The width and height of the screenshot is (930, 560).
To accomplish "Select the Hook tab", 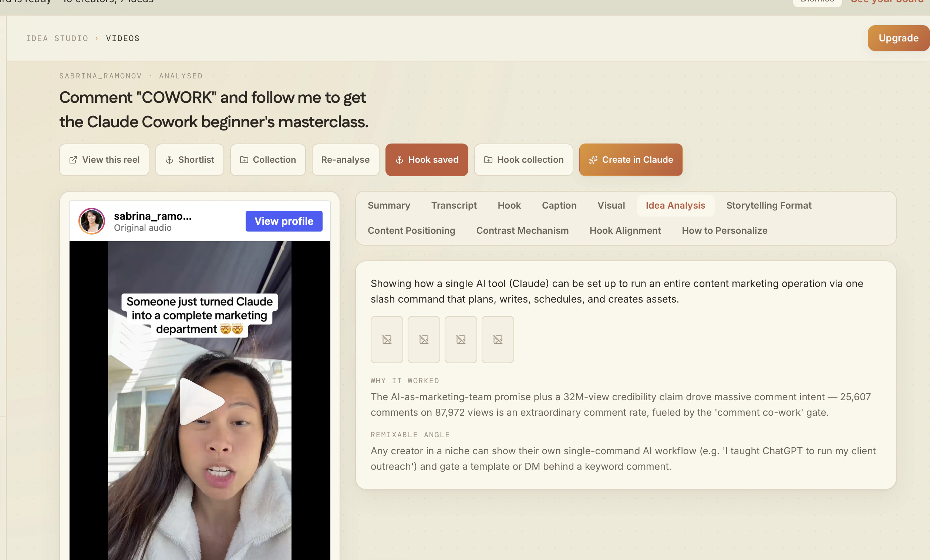I will (x=509, y=205).
